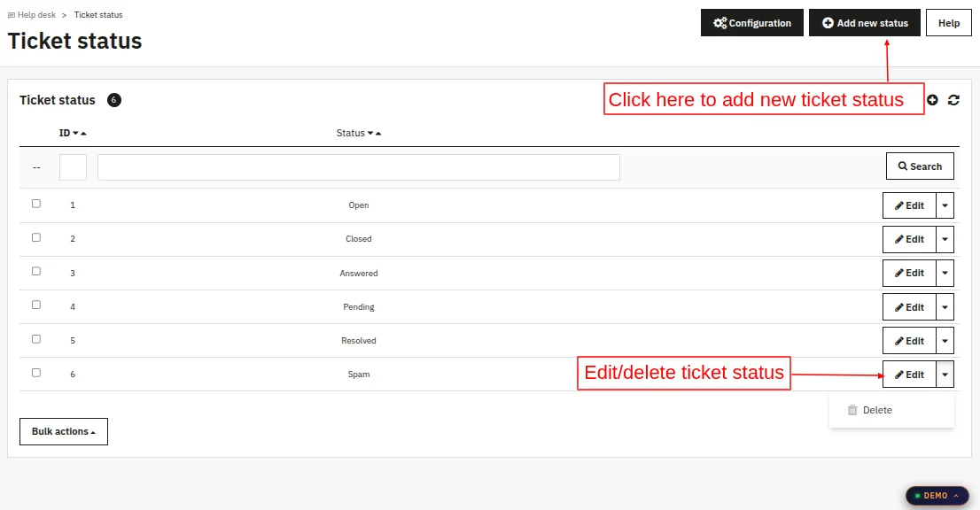The image size is (980, 510).
Task: Open the Configuration page
Action: point(752,23)
